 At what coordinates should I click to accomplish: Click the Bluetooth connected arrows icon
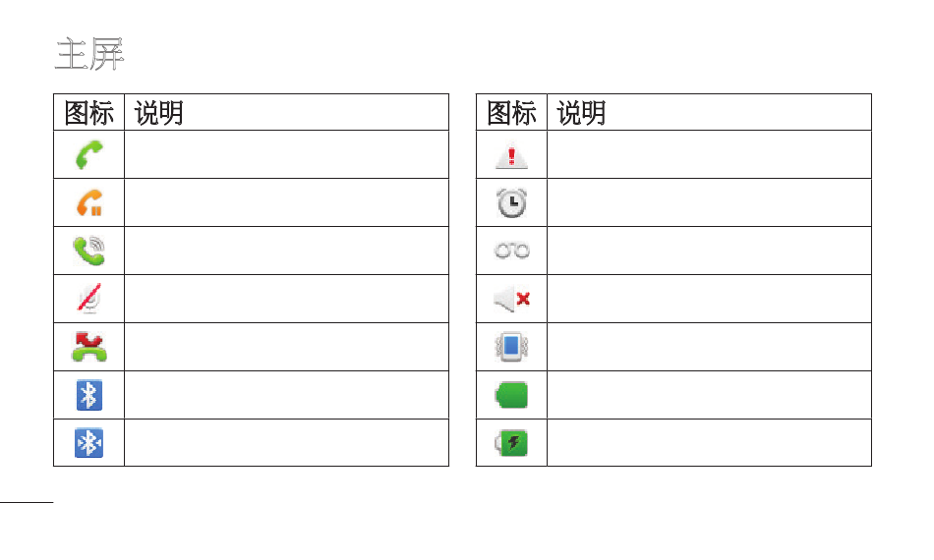point(89,443)
